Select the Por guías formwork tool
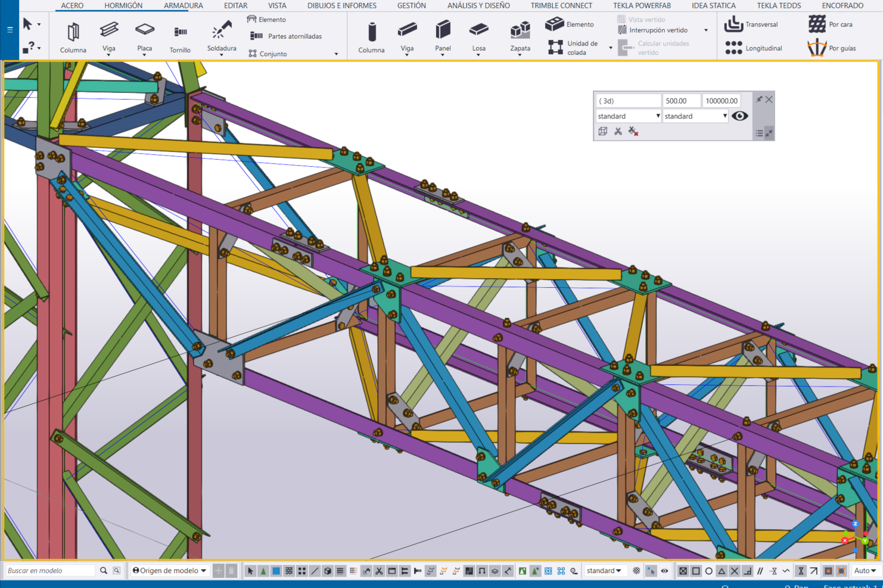 click(x=832, y=48)
